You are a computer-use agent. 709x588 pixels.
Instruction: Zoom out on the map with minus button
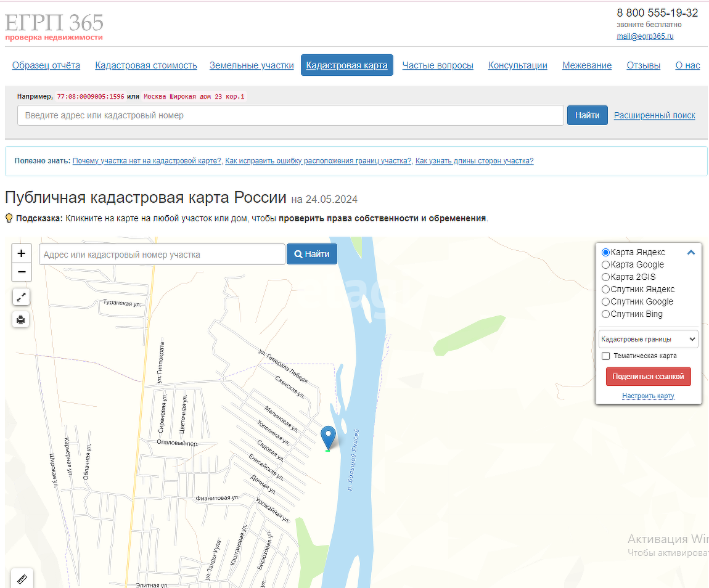click(x=21, y=272)
